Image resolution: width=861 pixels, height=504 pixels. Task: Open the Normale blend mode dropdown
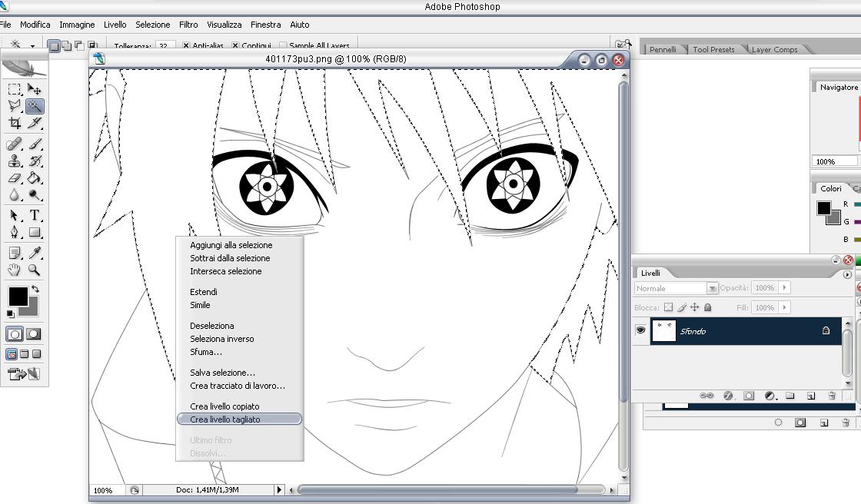(x=676, y=288)
